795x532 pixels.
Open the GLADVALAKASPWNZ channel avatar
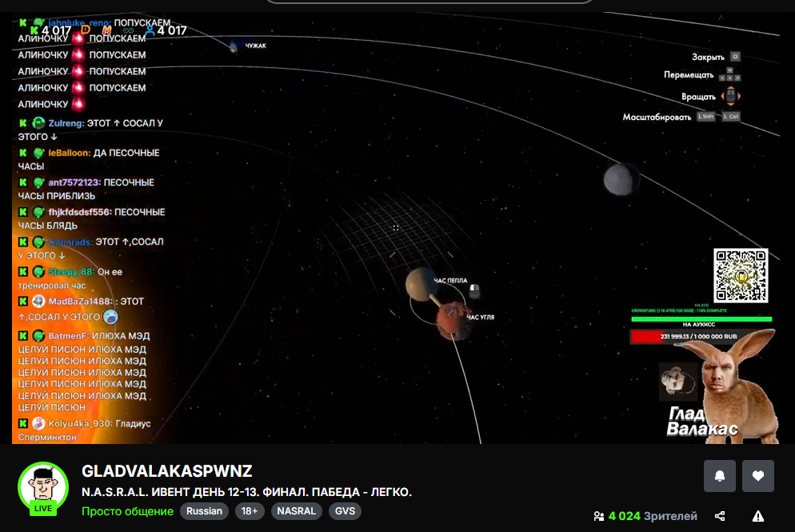point(43,487)
